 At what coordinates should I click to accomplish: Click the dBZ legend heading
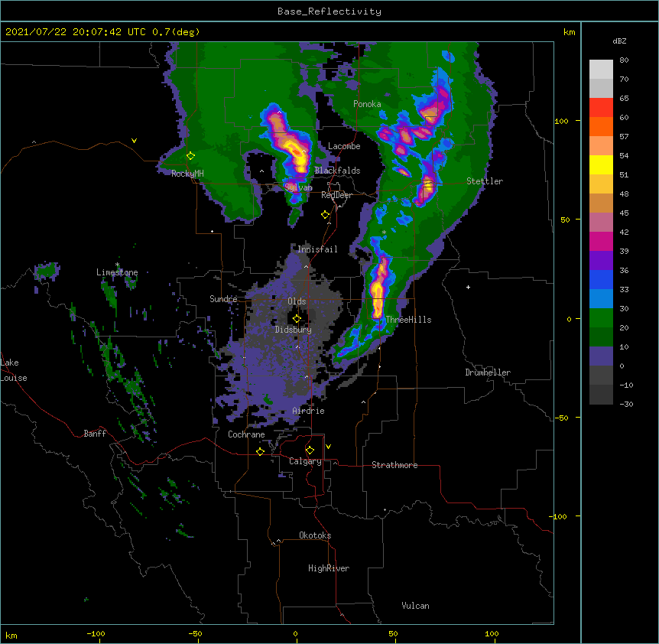(x=619, y=41)
